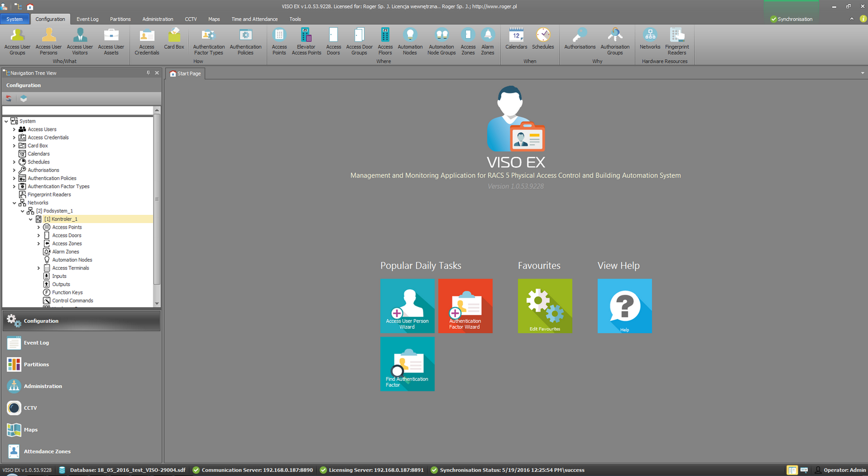Open Access User Groups in ribbon

(x=17, y=42)
